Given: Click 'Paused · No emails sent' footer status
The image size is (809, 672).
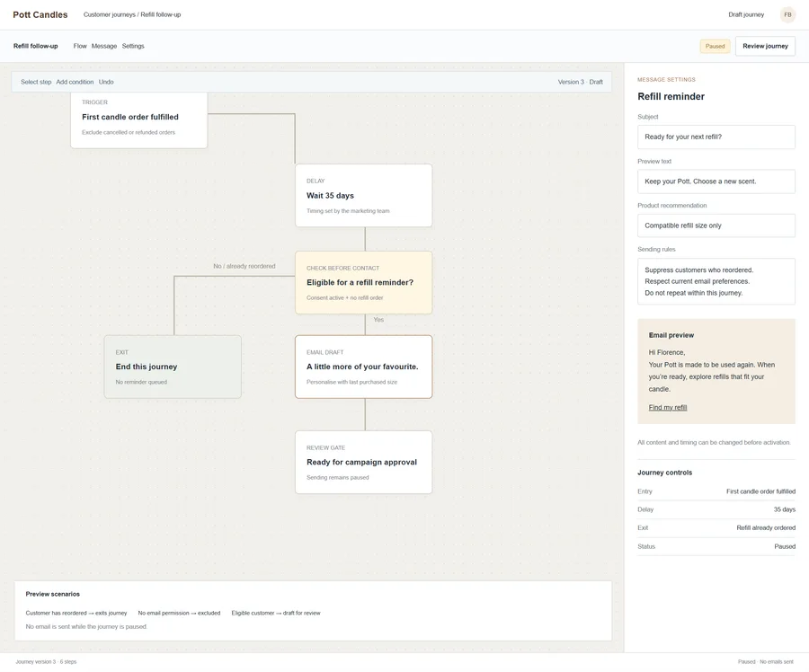Looking at the screenshot, I should [x=766, y=662].
